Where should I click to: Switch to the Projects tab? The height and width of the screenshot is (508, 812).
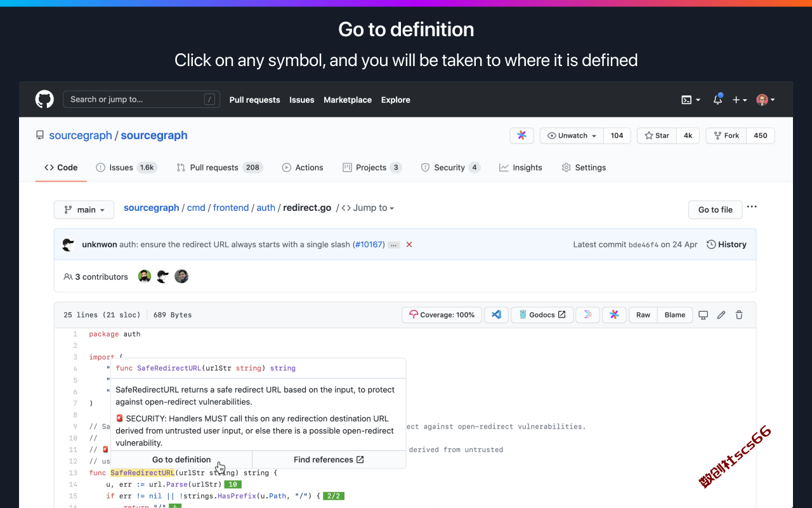(372, 168)
